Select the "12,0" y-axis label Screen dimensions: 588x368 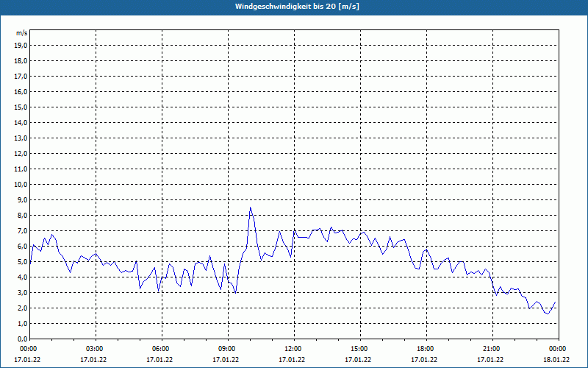(x=21, y=154)
